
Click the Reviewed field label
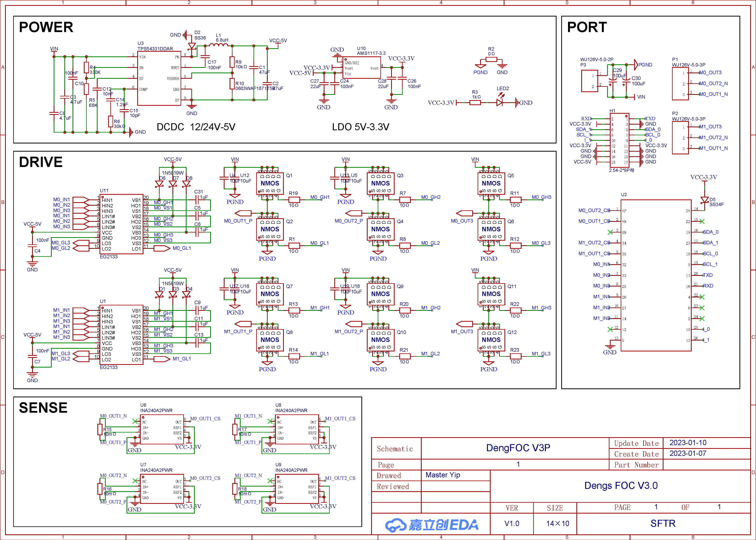pos(393,487)
